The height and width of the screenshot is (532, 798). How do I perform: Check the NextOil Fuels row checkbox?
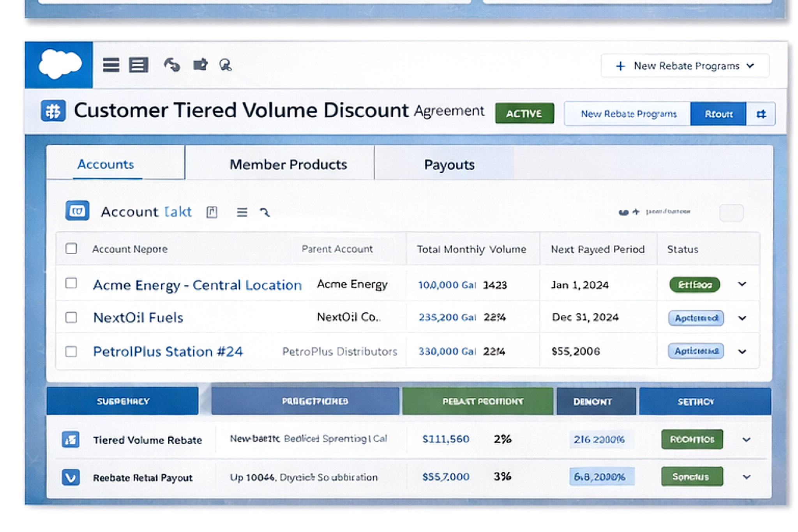tap(71, 317)
